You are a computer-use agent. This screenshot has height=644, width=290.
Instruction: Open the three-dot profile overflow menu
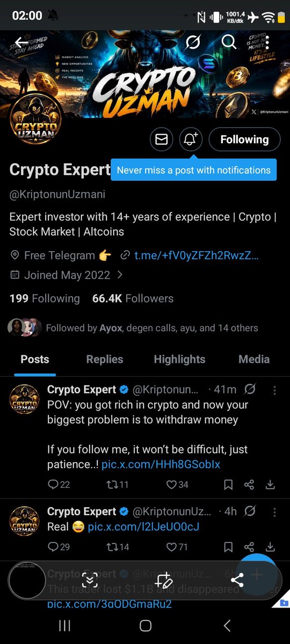tap(267, 42)
